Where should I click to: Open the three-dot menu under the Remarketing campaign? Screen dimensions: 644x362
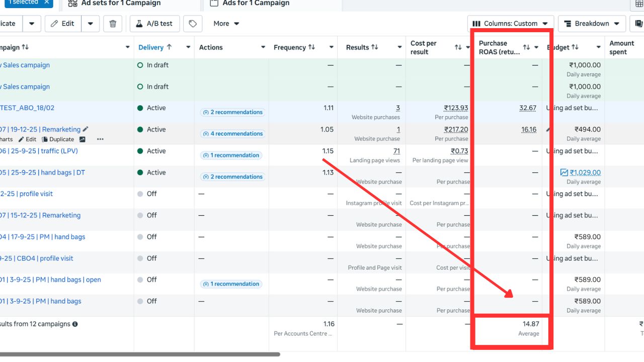click(100, 139)
